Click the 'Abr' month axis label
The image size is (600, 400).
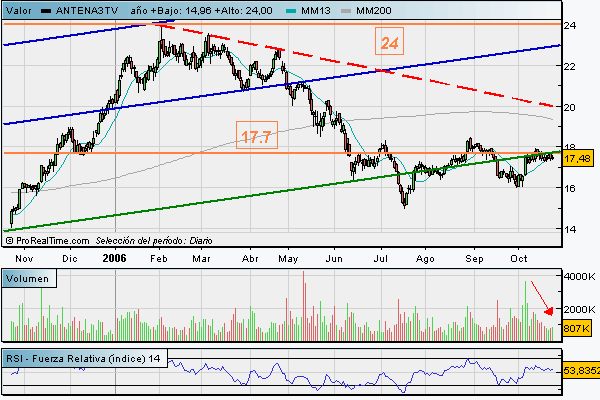click(x=250, y=259)
